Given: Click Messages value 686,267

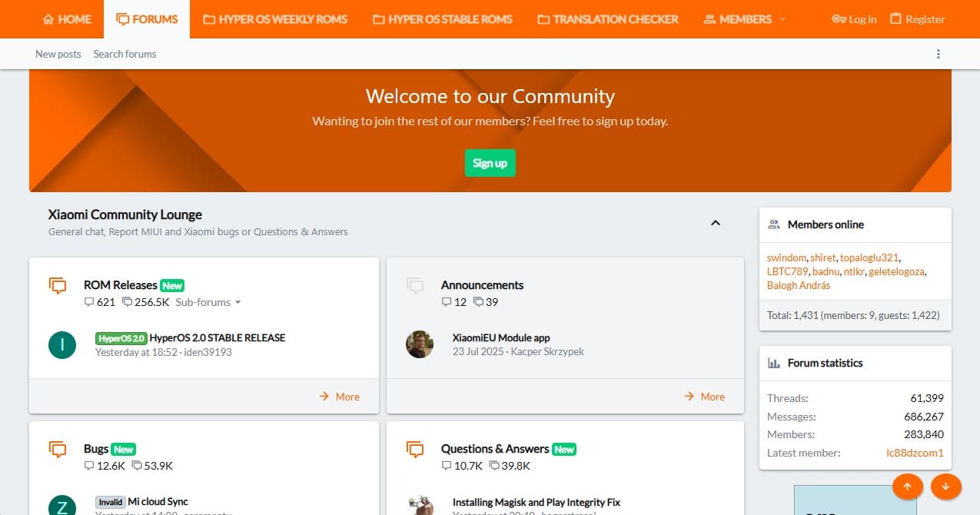Looking at the screenshot, I should (x=924, y=417).
